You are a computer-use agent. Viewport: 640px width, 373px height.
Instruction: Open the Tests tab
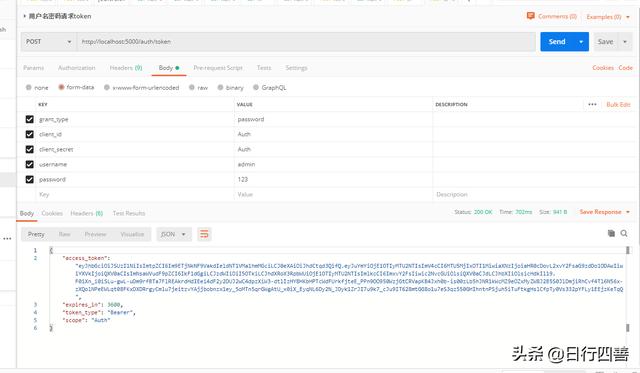click(x=264, y=68)
